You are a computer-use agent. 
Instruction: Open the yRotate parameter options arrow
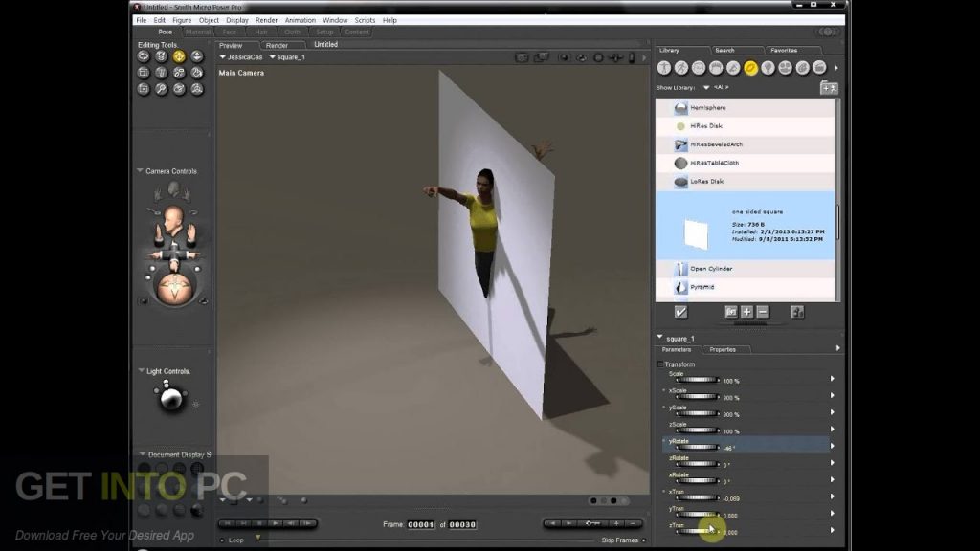(832, 446)
